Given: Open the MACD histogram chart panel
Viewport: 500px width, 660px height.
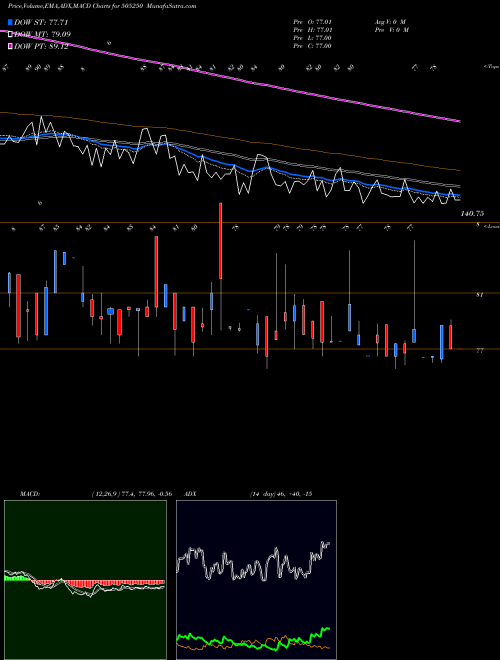Looking at the screenshot, I should coord(85,580).
